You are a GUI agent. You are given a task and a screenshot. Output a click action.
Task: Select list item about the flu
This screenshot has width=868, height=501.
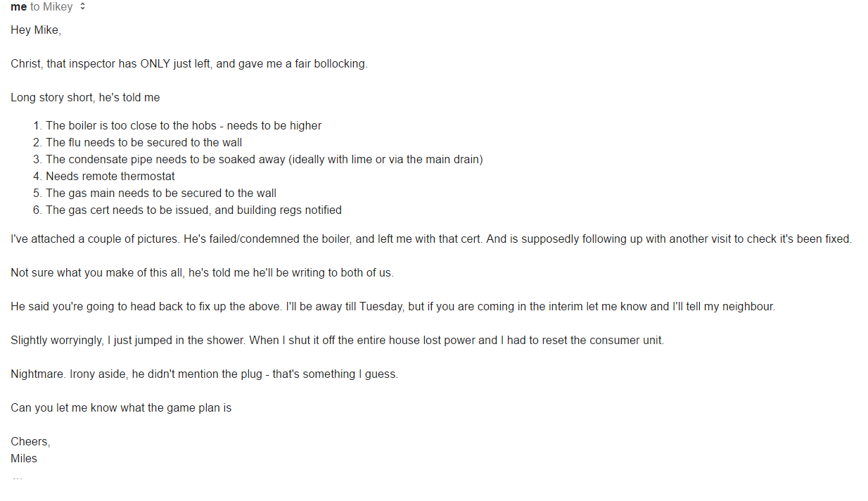point(143,143)
